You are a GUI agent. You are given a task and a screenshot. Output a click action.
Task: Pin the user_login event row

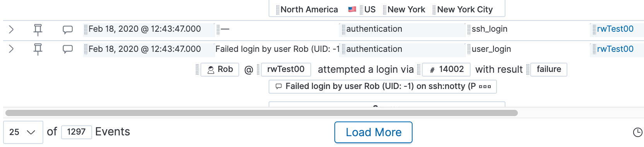38,49
